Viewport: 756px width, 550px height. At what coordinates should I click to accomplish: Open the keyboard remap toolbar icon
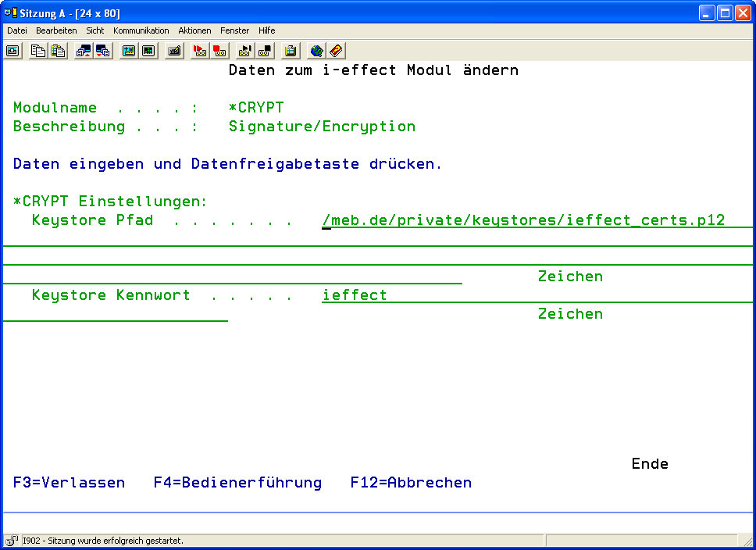point(175,51)
